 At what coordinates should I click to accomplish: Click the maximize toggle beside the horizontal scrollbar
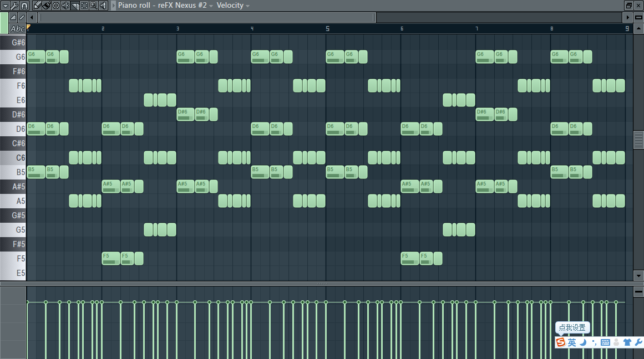(x=638, y=17)
